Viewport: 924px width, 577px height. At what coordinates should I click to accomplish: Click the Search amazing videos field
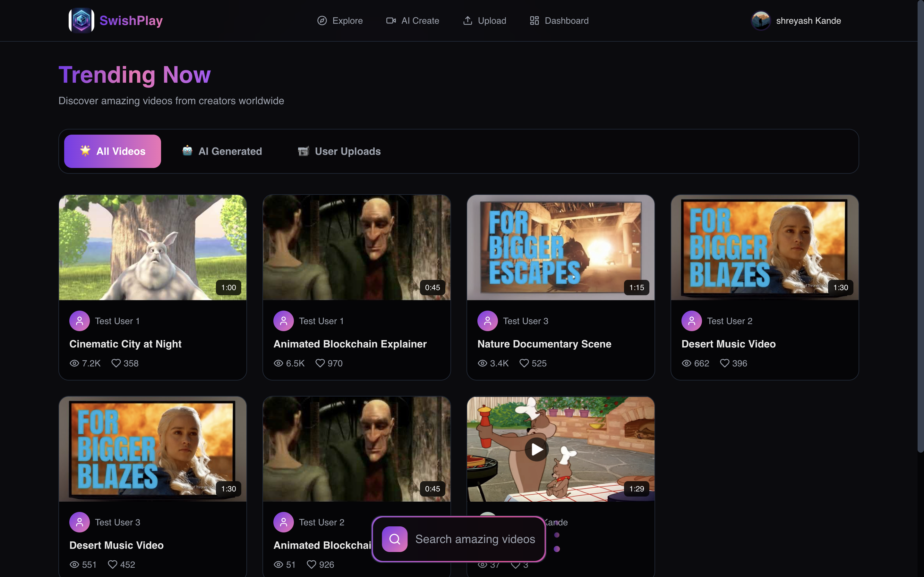475,539
